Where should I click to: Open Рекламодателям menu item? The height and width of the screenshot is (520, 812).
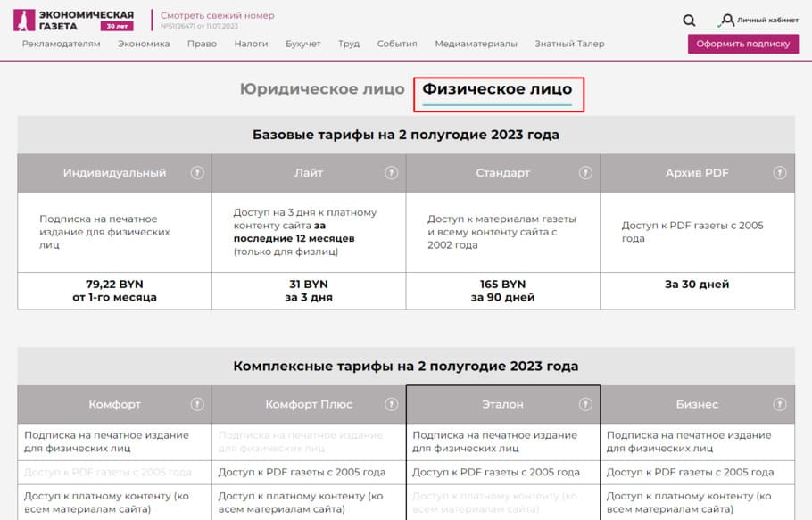[x=61, y=44]
